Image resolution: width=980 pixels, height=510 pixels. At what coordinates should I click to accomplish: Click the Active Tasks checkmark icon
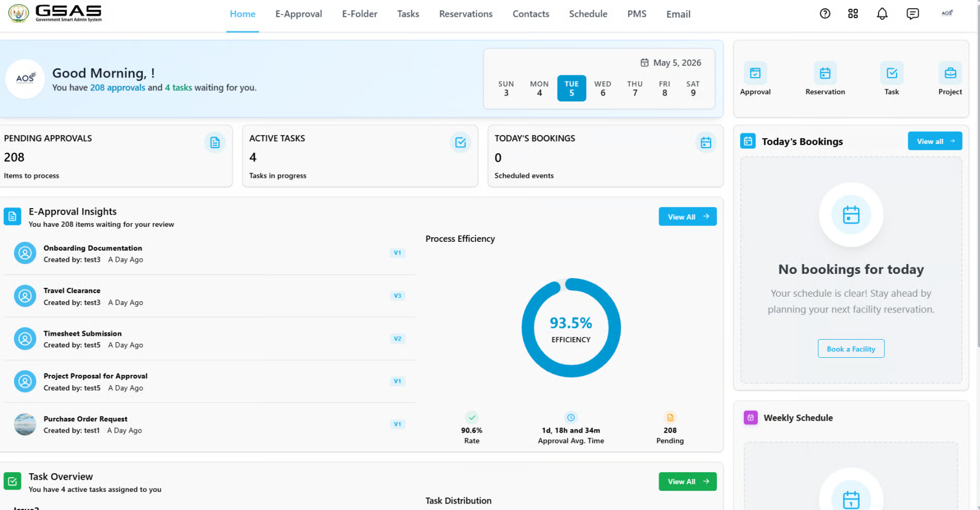(x=460, y=142)
